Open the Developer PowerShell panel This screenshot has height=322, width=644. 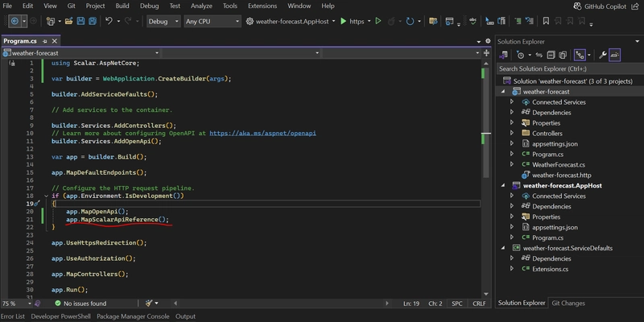61,316
